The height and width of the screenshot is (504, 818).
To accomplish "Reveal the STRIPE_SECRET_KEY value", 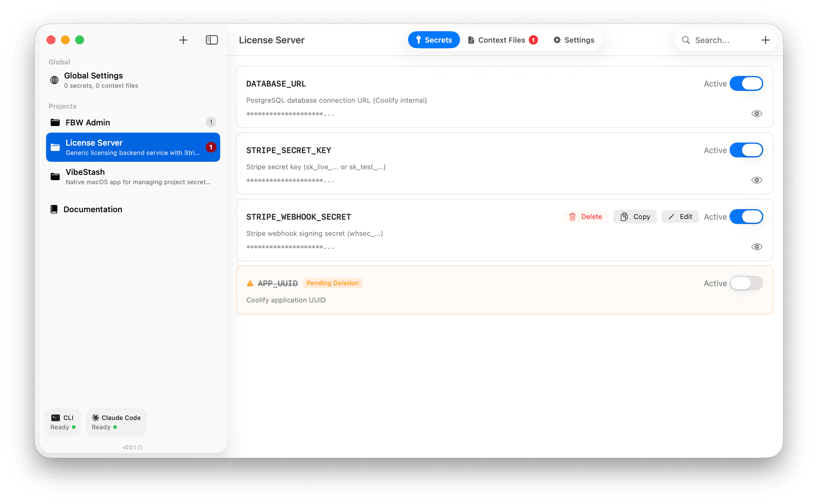I will coord(757,180).
